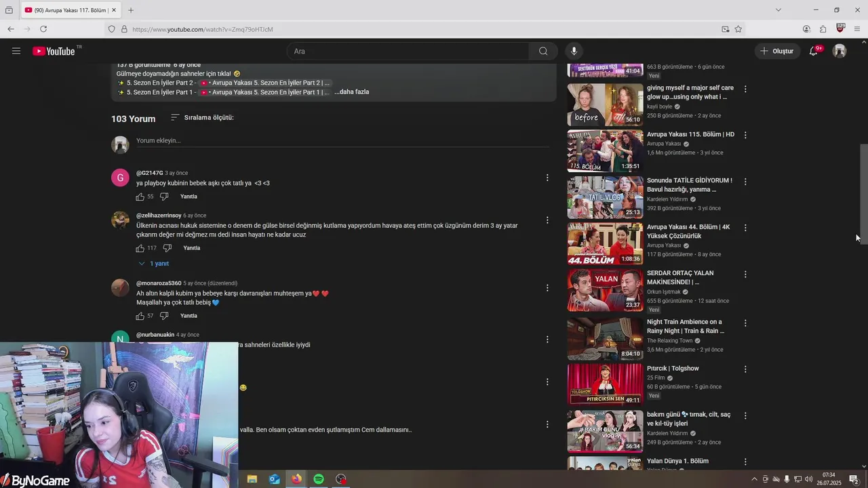868x488 pixels.
Task: Like the comment by @zelihazerrinsoy
Action: (x=140, y=248)
